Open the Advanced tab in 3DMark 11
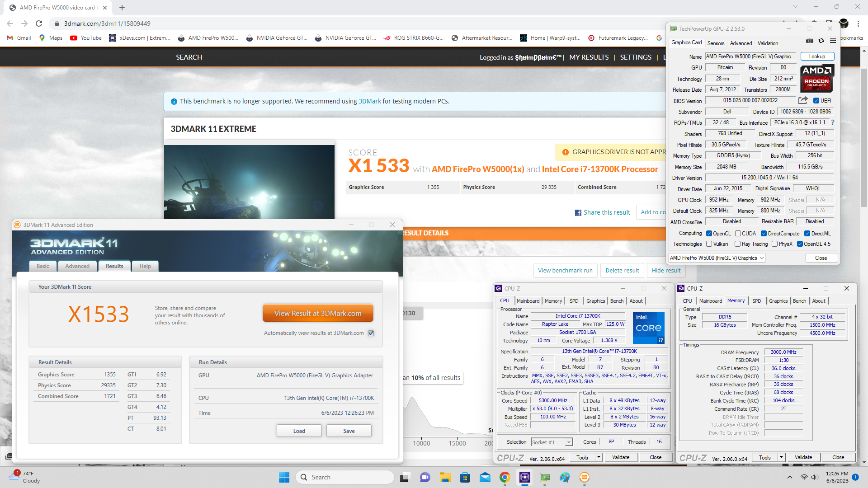 click(x=77, y=266)
